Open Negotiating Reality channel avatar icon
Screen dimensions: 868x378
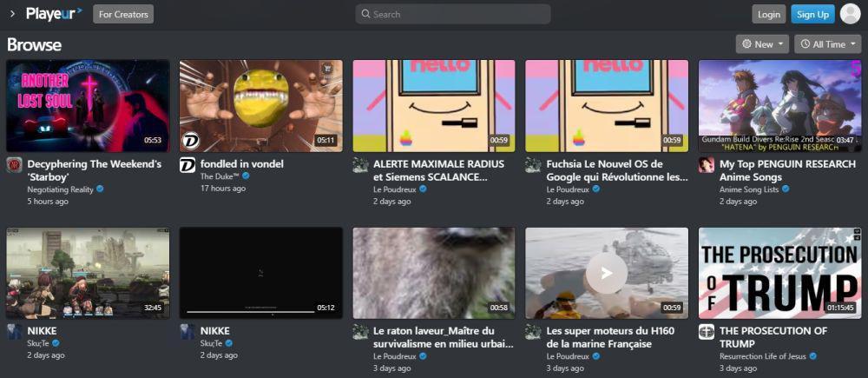15,164
